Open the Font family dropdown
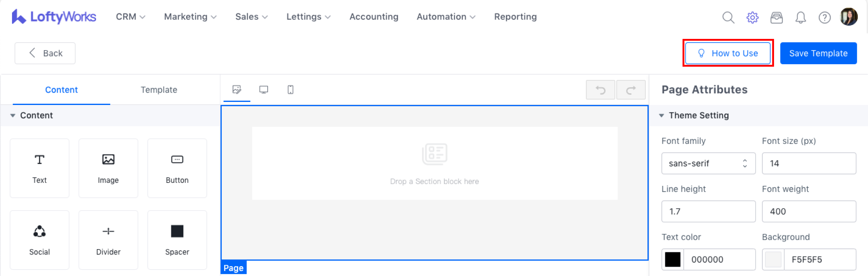868x276 pixels. point(708,163)
